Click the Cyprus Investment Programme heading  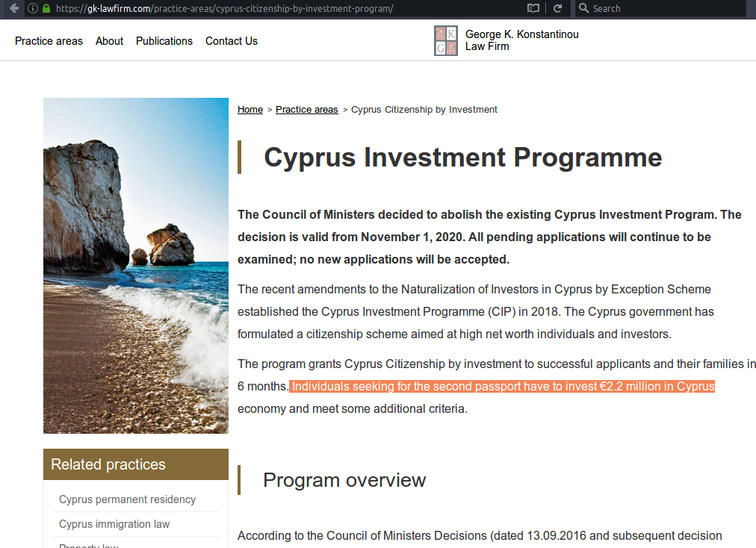tap(463, 157)
